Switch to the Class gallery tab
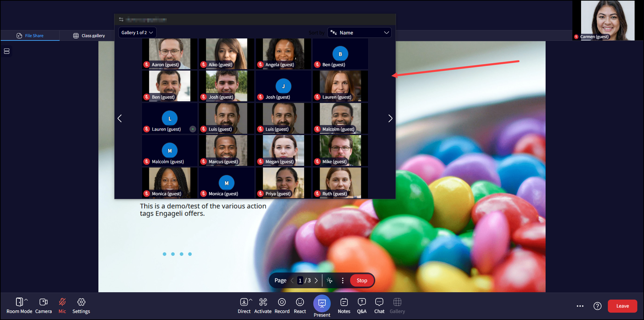 [89, 35]
